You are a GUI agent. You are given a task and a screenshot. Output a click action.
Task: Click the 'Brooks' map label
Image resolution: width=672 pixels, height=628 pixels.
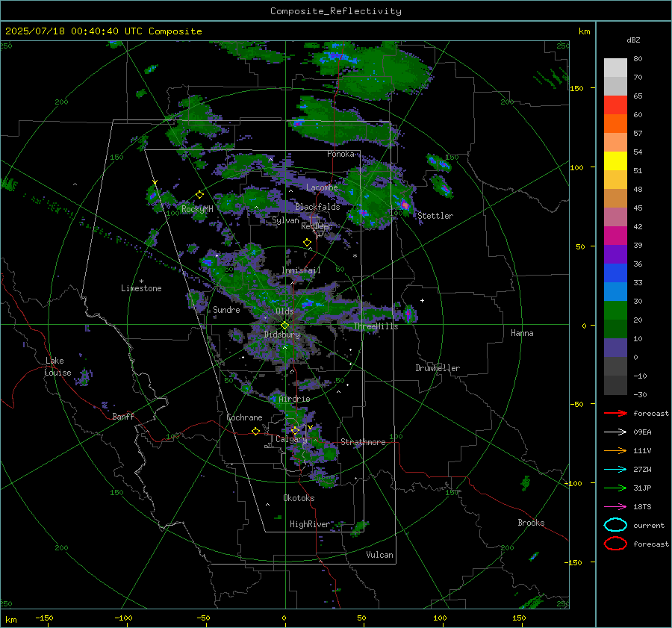point(531,523)
